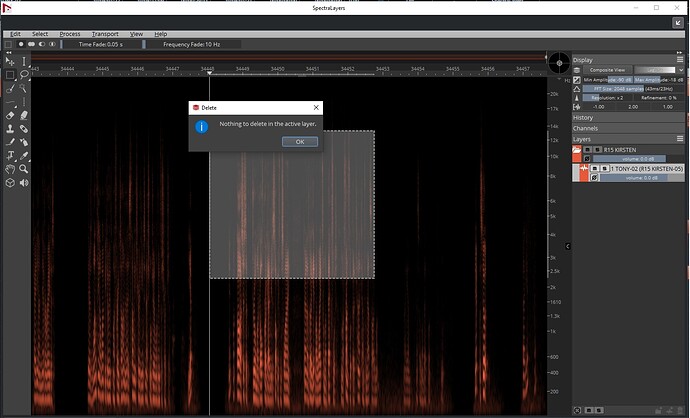Click the info icon in the Delete dialog
The height and width of the screenshot is (418, 690).
(x=202, y=127)
